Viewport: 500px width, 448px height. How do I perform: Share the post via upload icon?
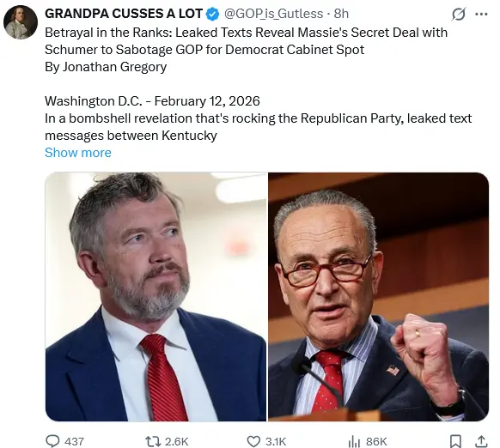pos(481,441)
